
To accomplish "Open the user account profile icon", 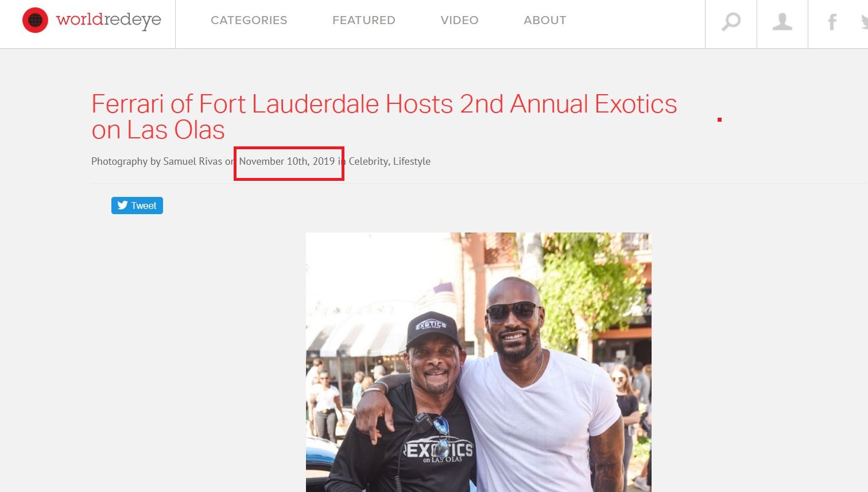I will [x=782, y=22].
